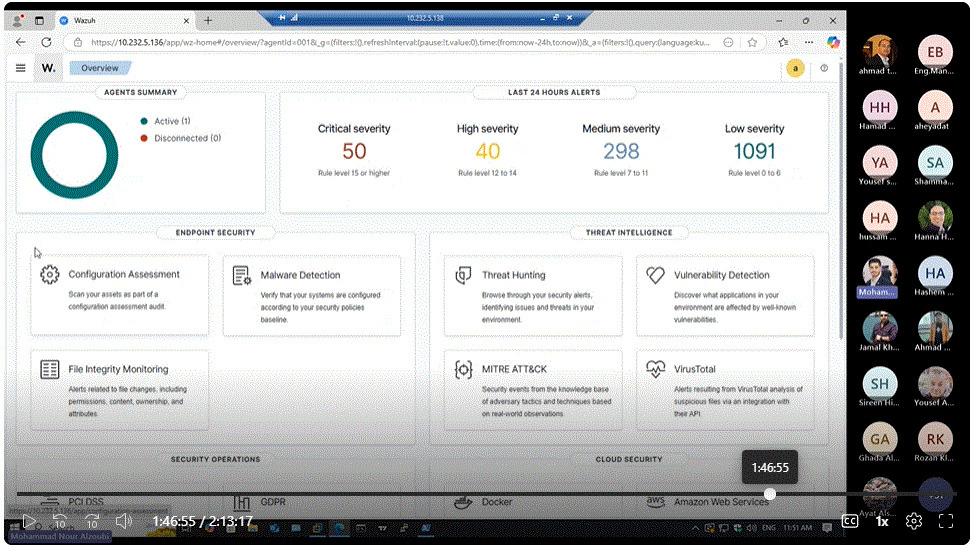Click the video progress bar scrubber handle
The height and width of the screenshot is (552, 978).
coord(769,494)
